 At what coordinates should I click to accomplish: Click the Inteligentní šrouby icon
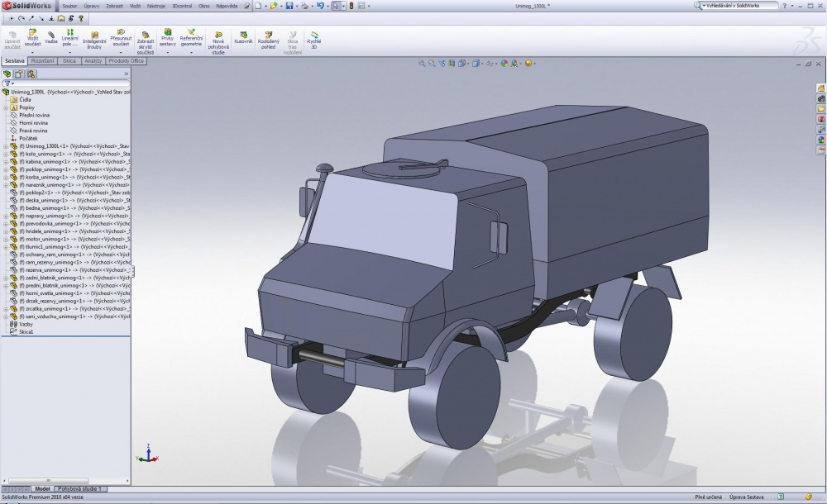tap(94, 40)
